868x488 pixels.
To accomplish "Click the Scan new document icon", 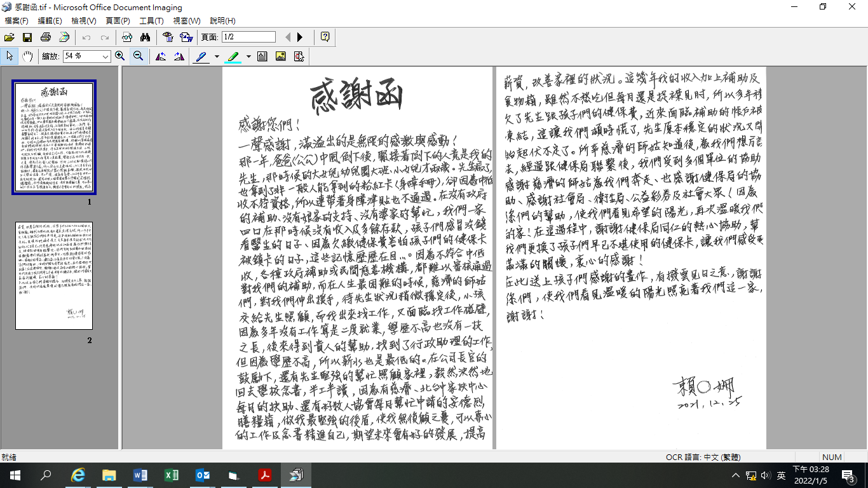I will 64,37.
